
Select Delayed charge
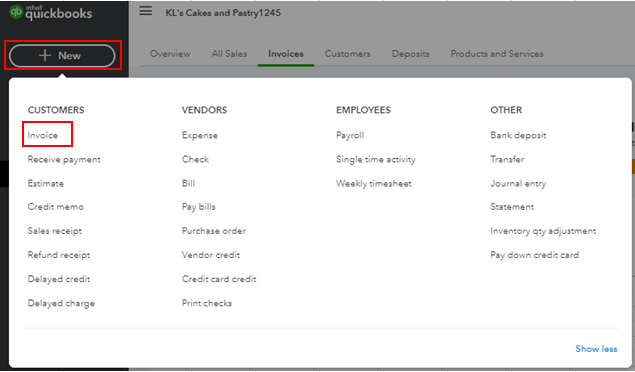[61, 304]
